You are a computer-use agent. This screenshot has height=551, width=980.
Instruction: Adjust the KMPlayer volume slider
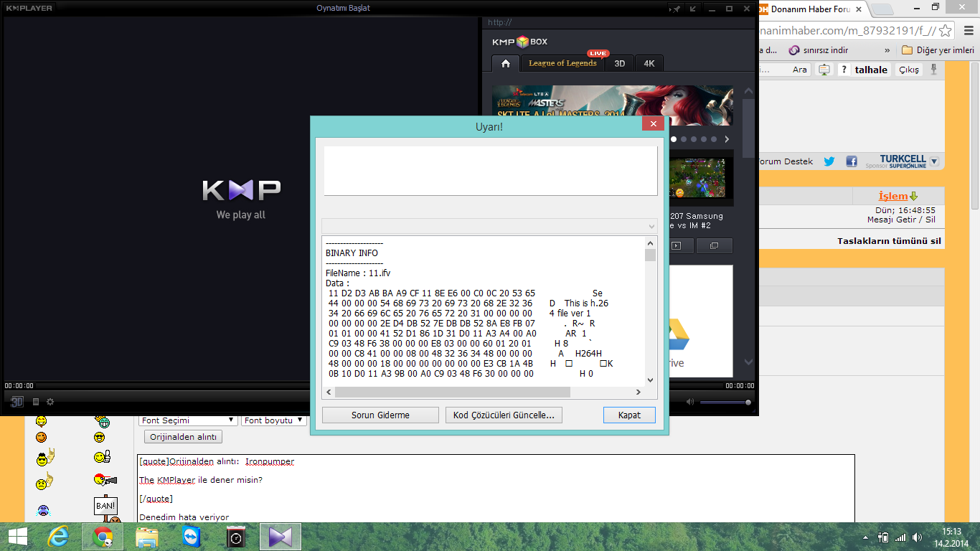[x=726, y=402]
